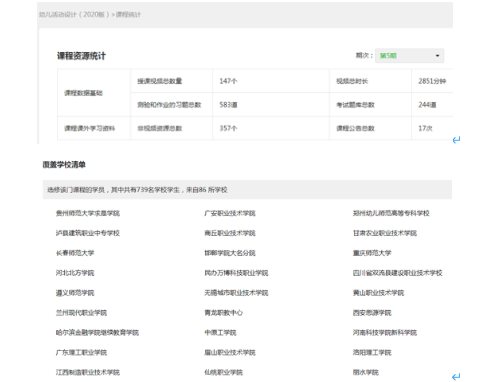Click 河北北方学院 in the list
This screenshot has width=500, height=382.
coord(75,273)
